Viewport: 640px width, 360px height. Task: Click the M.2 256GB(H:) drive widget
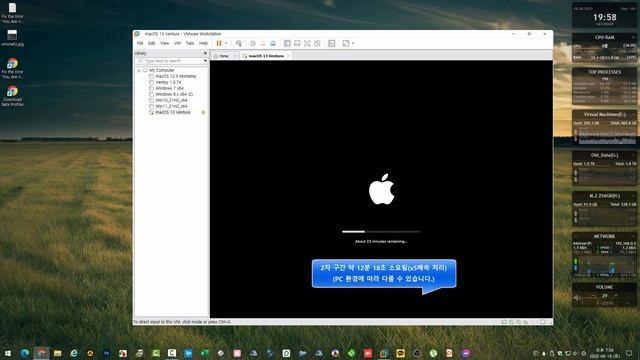tap(604, 209)
